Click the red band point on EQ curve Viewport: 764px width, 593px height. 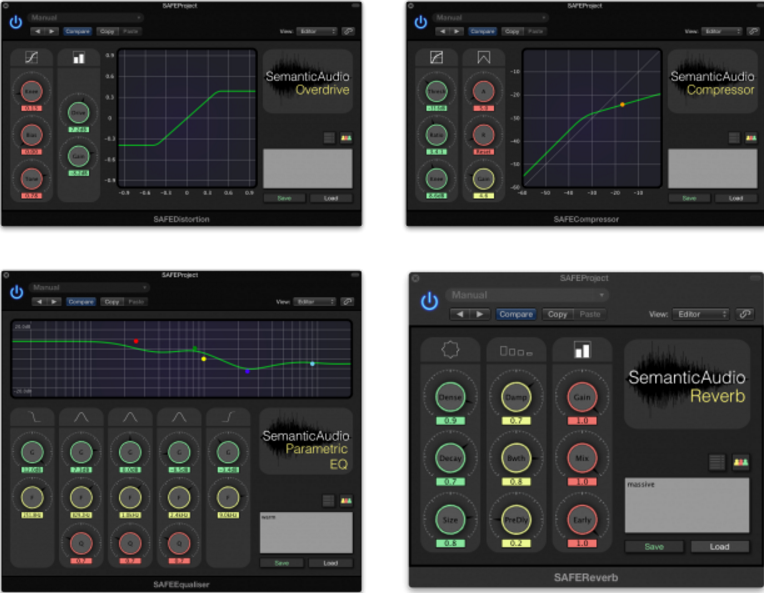pyautogui.click(x=136, y=341)
